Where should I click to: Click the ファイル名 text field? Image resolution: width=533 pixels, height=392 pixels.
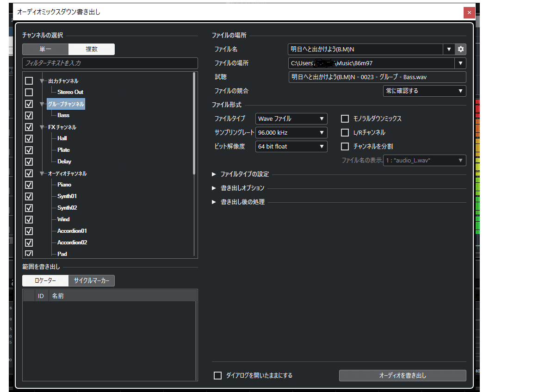(x=366, y=50)
